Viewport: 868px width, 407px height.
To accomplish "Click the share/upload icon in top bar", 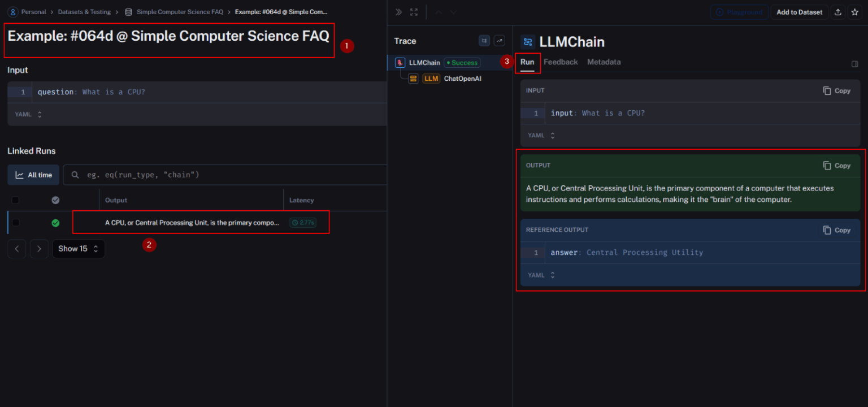I will (x=838, y=12).
